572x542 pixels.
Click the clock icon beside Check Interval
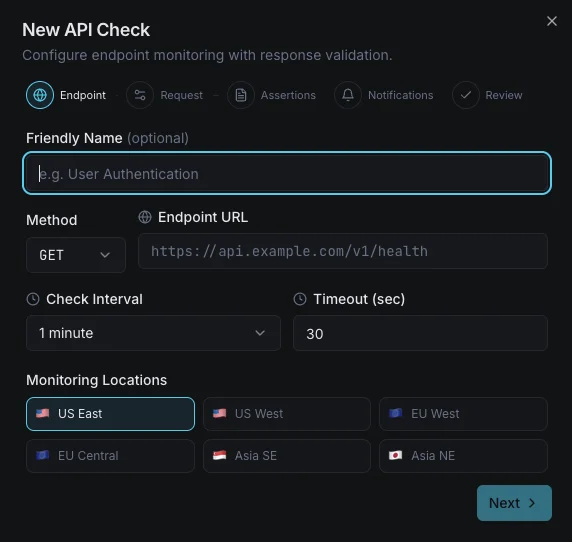pos(33,299)
